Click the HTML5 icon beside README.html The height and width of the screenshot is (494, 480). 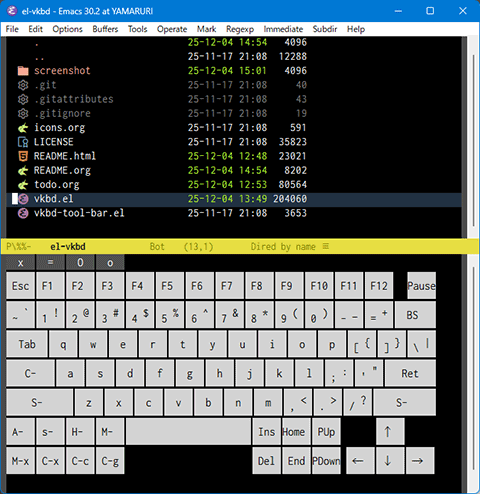[x=23, y=156]
